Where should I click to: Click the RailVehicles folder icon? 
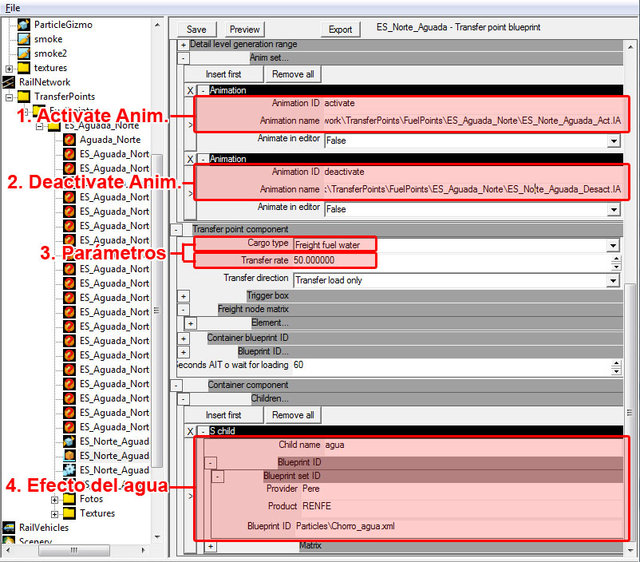(x=9, y=528)
